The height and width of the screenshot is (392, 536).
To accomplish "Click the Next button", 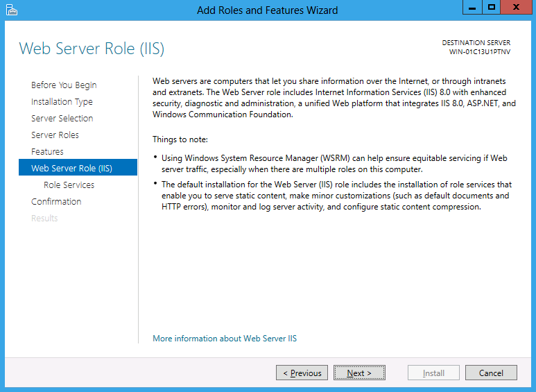I will tap(359, 373).
